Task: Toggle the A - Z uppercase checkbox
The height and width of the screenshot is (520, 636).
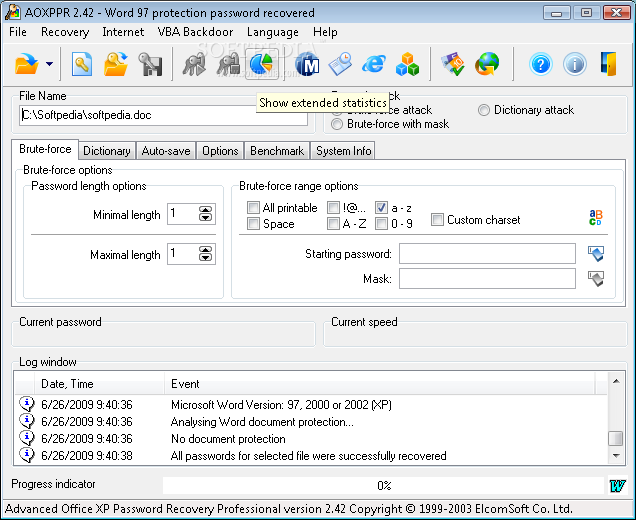Action: [333, 223]
